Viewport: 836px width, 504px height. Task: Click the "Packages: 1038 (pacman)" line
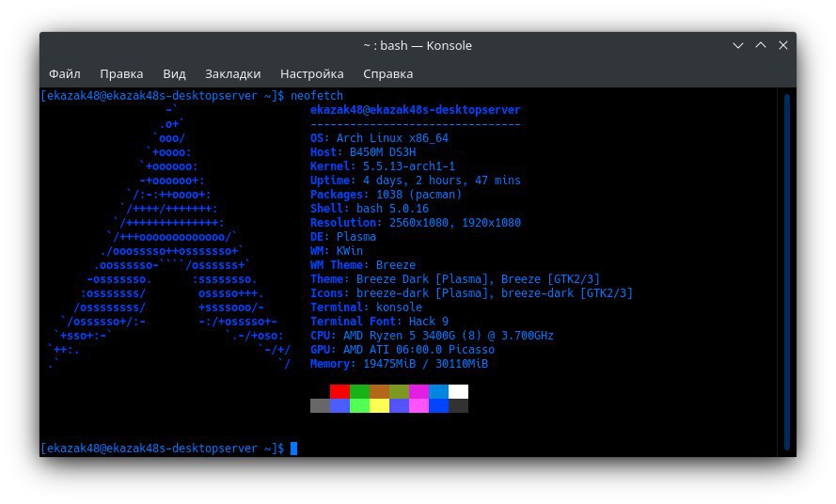click(x=386, y=195)
